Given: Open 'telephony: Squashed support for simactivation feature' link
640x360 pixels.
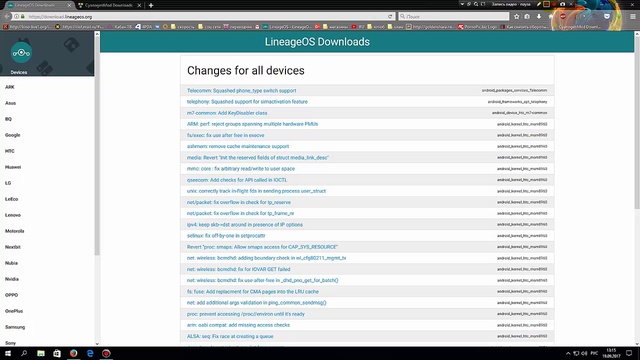Looking at the screenshot, I should (x=247, y=102).
